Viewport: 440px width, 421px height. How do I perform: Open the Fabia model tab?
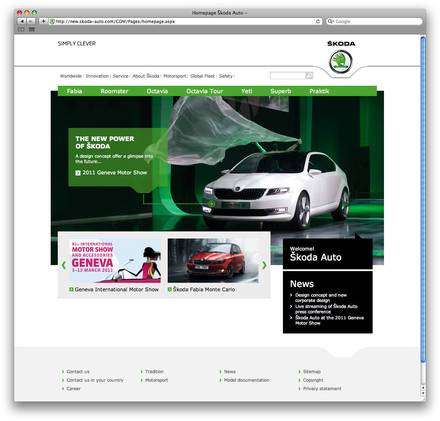pyautogui.click(x=74, y=91)
